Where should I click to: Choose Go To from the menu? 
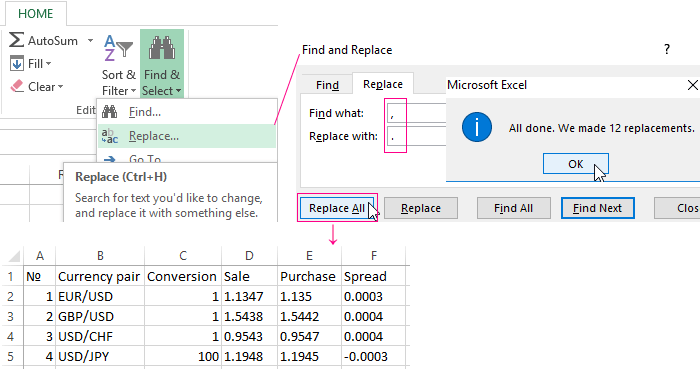point(145,159)
